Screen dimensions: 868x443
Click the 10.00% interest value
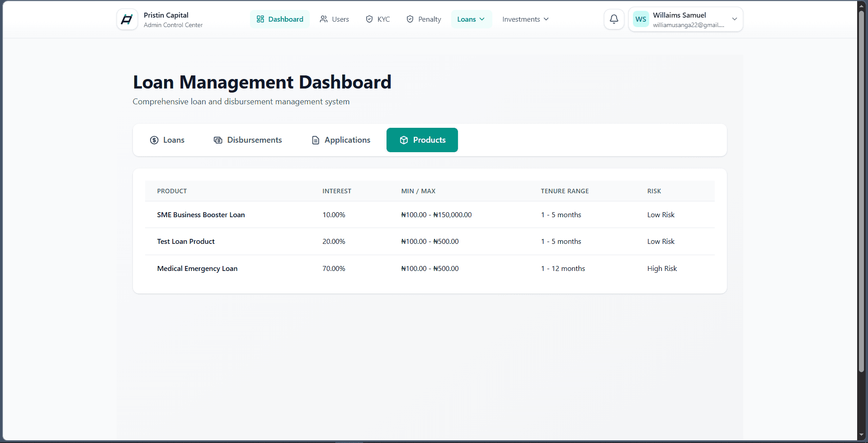click(334, 215)
